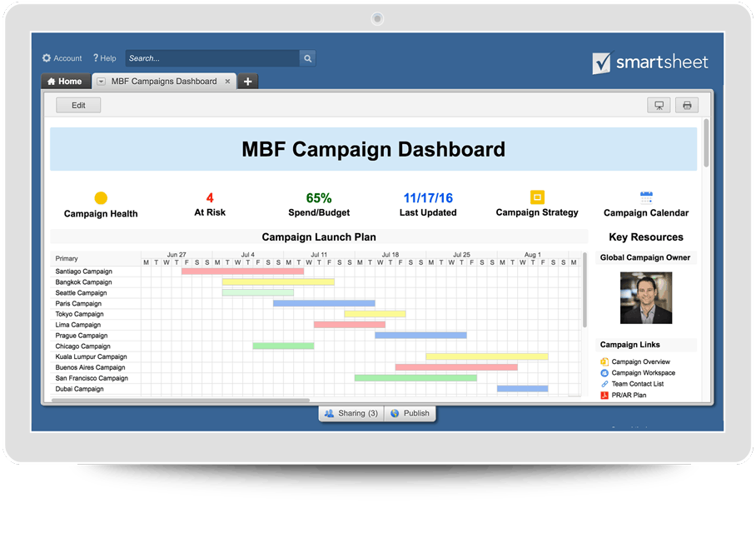Click the 11/17/16 Last Updated date
Viewport: 756px width, 533px height.
point(428,197)
